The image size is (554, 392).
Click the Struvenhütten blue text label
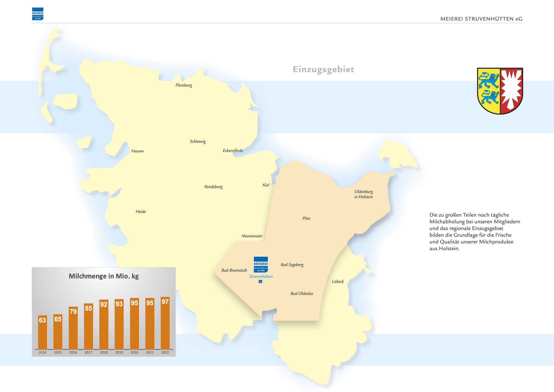[x=261, y=276]
